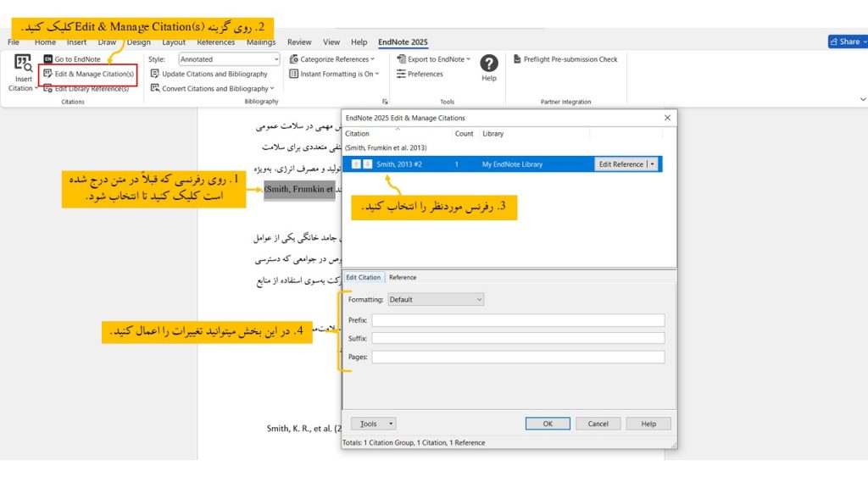Expand the Edit Reference dropdown arrow

[x=652, y=164]
